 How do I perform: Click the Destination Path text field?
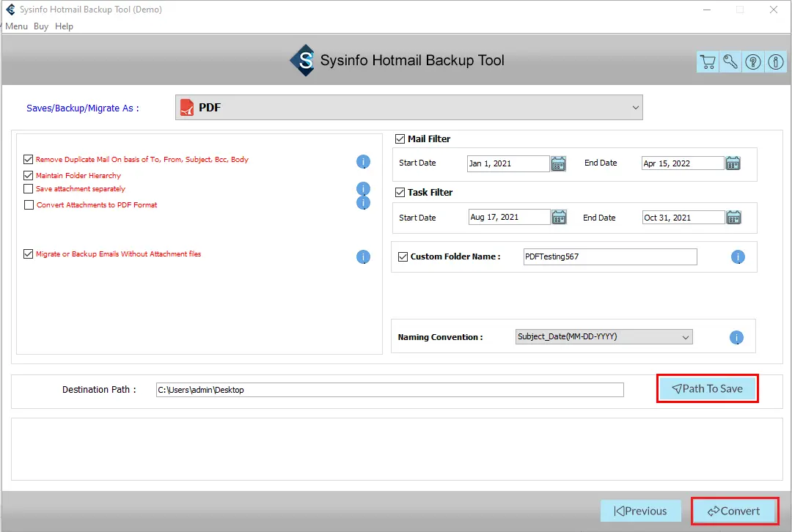point(389,390)
